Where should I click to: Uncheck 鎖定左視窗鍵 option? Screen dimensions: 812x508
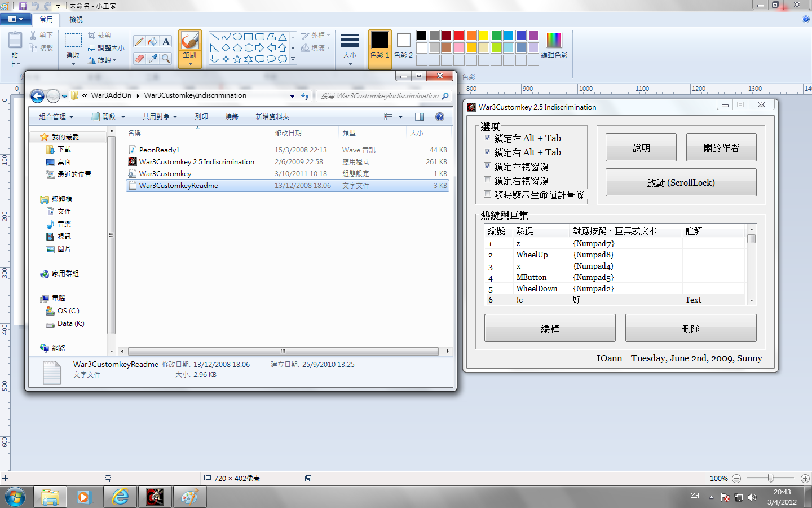(488, 166)
